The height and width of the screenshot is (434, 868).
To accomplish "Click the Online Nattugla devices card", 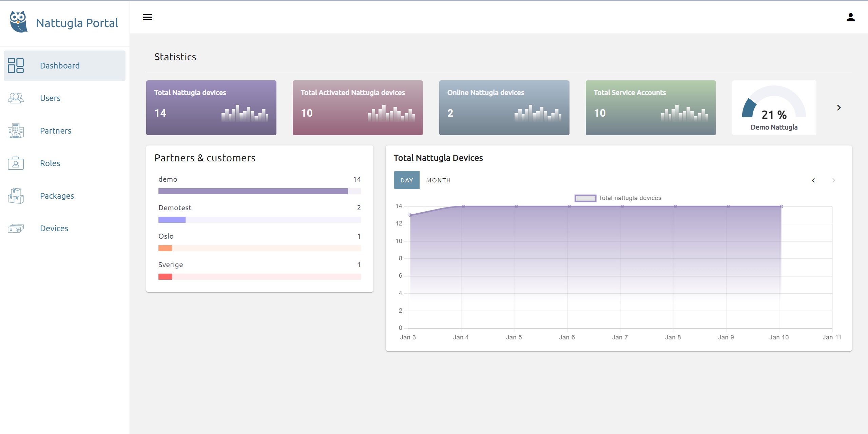I will (x=504, y=108).
